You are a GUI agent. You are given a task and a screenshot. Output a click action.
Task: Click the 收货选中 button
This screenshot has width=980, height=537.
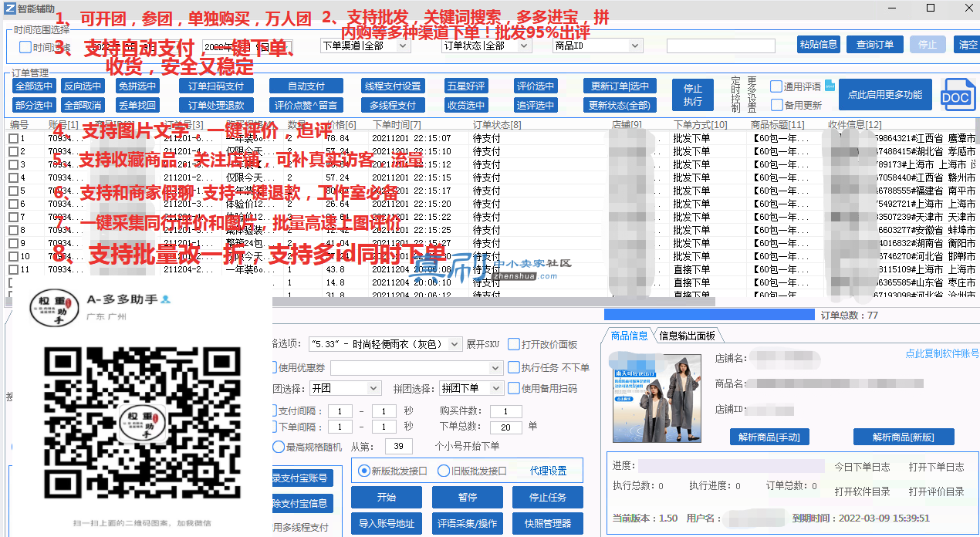(466, 105)
